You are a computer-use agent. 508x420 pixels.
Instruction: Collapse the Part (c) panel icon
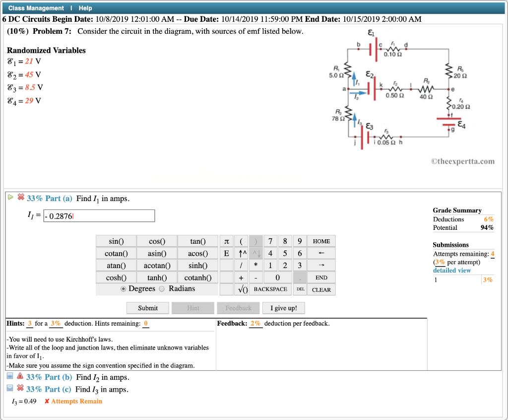coord(9,388)
